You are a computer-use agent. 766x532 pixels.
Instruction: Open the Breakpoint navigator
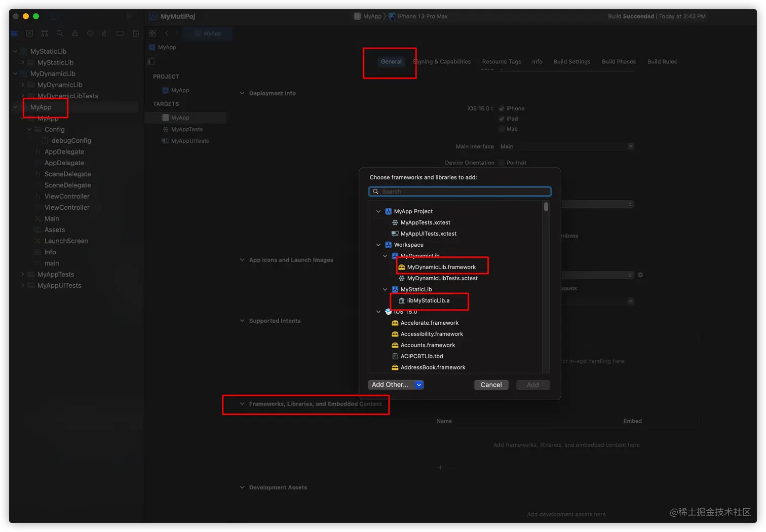(120, 33)
